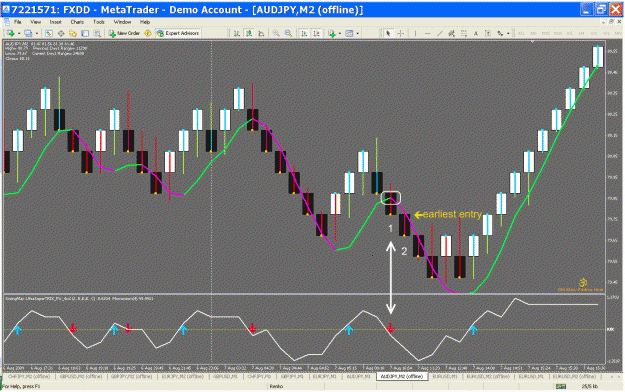Click the 'Renko' status bar entry
Screen dimensions: 625x392
pyautogui.click(x=276, y=386)
